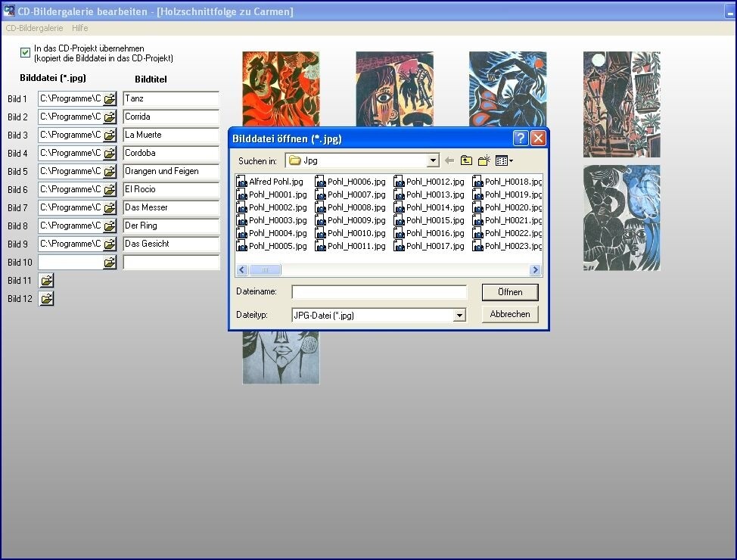Click the file list left scroll arrow
The width and height of the screenshot is (737, 560).
[x=242, y=270]
